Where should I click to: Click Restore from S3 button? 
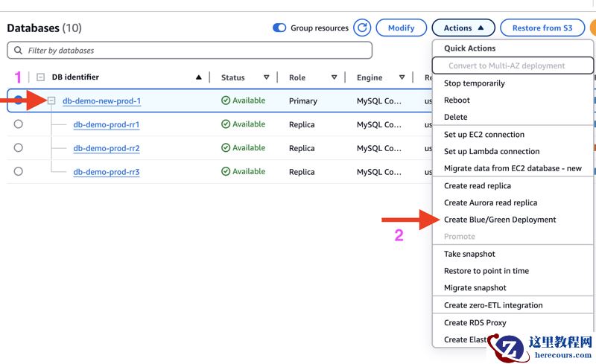click(542, 28)
